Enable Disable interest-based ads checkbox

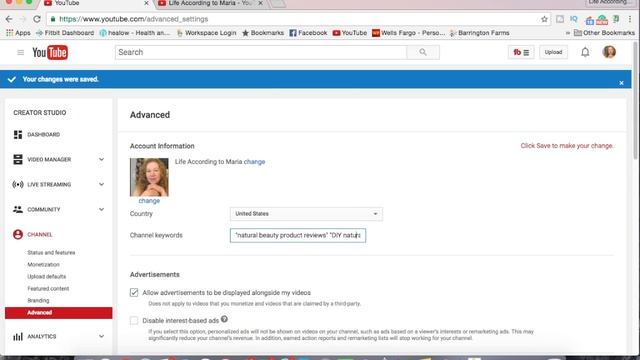[134, 320]
